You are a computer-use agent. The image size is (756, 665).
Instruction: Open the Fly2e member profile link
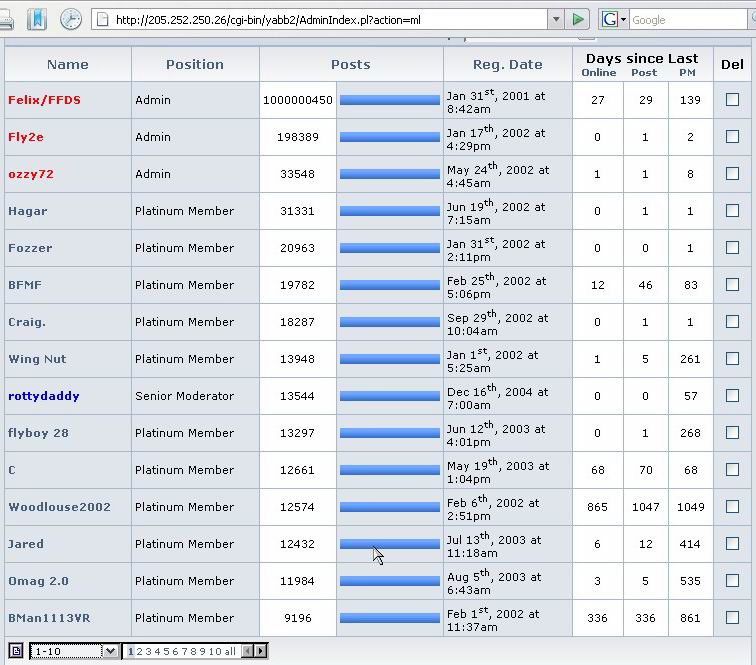pos(26,137)
